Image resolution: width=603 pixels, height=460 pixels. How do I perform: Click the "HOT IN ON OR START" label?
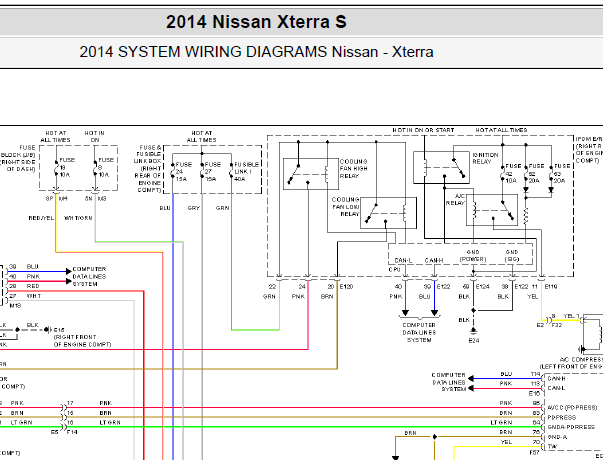pyautogui.click(x=423, y=130)
